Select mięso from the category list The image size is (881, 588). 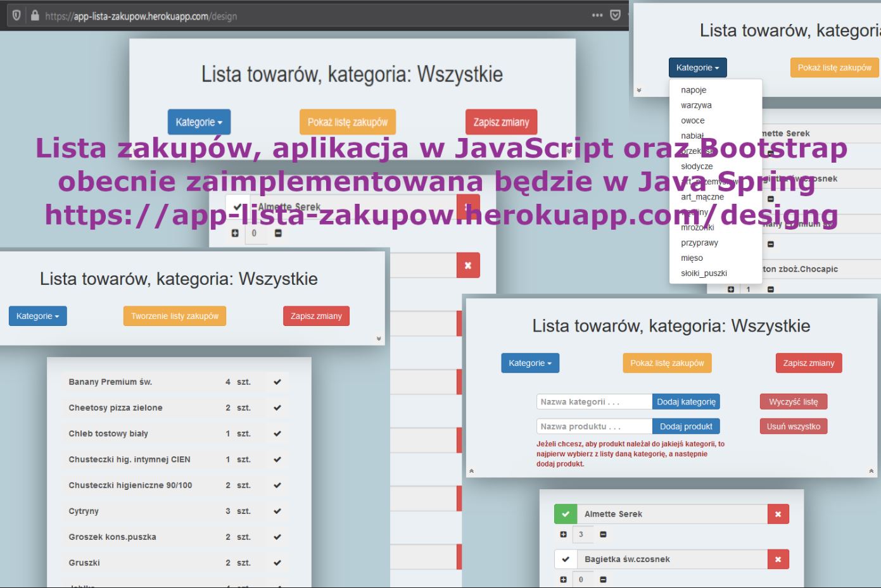[x=692, y=258]
